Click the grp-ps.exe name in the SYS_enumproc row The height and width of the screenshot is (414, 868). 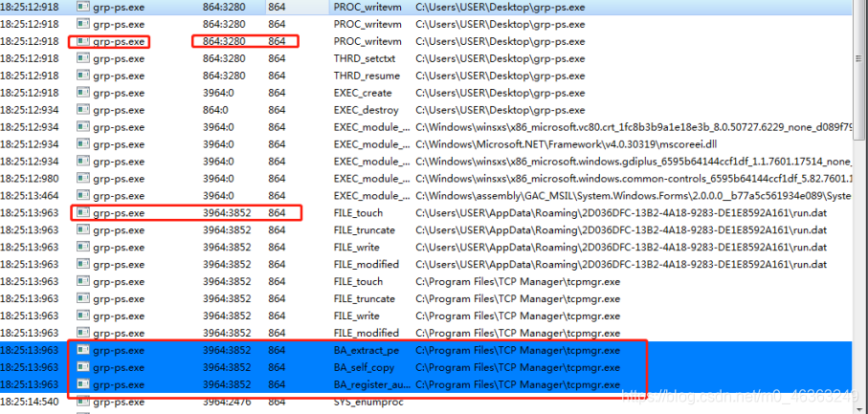pyautogui.click(x=119, y=402)
